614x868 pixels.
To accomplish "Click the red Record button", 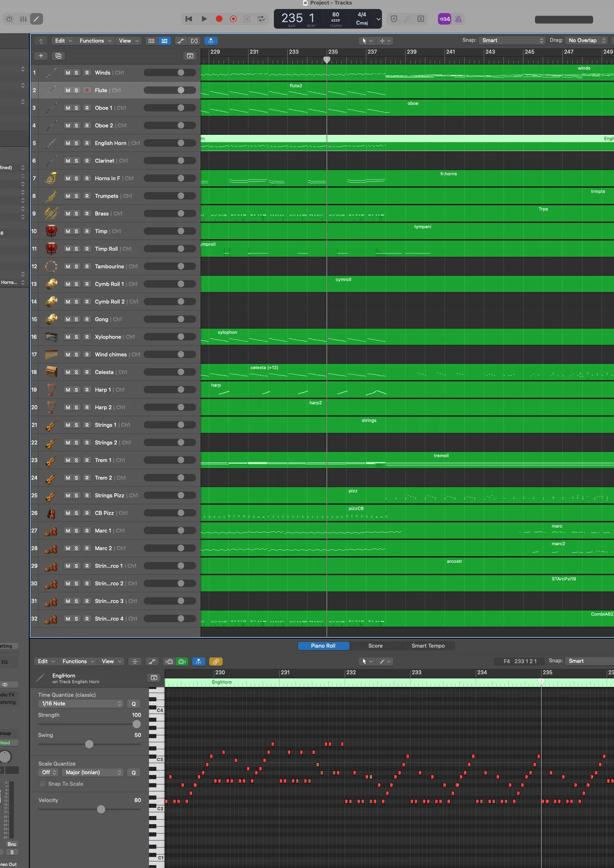I will click(x=219, y=19).
